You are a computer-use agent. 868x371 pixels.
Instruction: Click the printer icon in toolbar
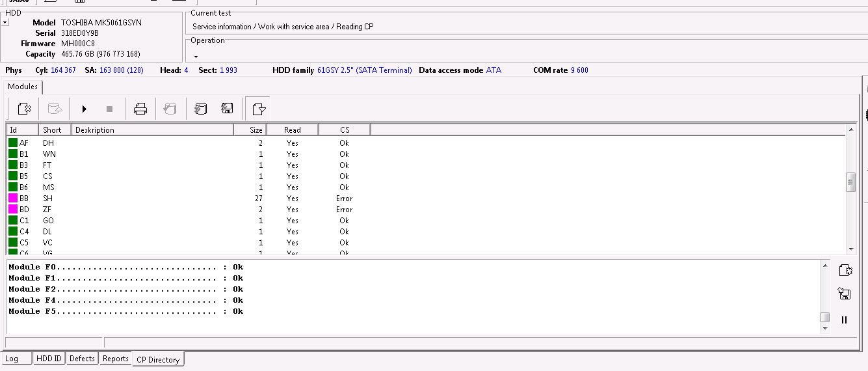point(140,109)
